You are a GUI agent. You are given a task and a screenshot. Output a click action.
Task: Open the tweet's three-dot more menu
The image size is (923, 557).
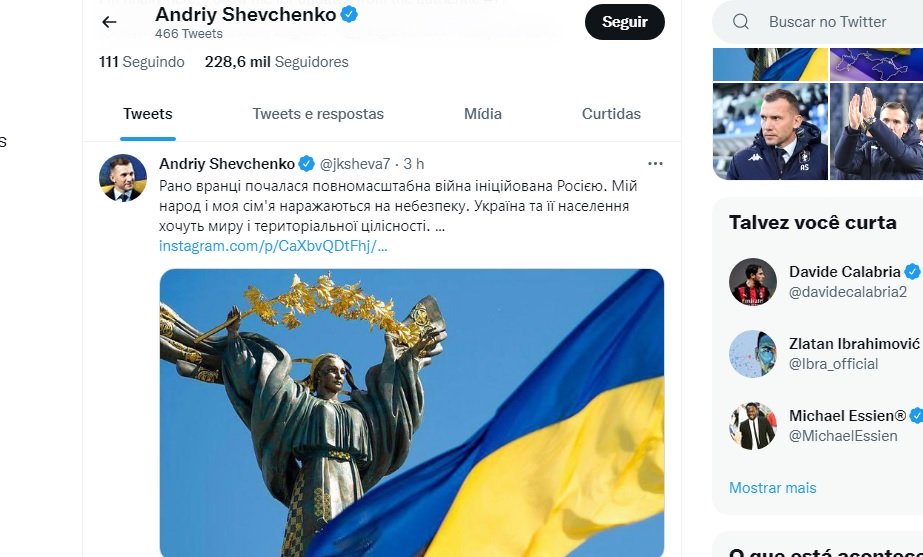coord(655,164)
